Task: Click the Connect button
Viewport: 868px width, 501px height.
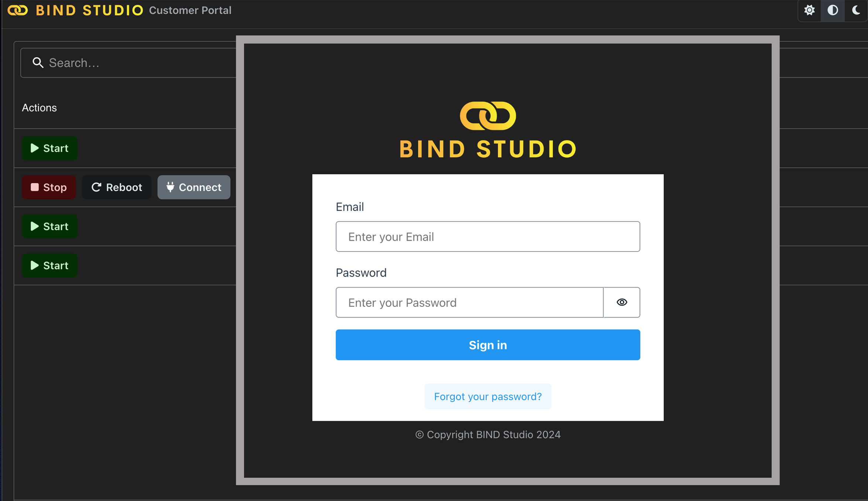Action: [194, 187]
